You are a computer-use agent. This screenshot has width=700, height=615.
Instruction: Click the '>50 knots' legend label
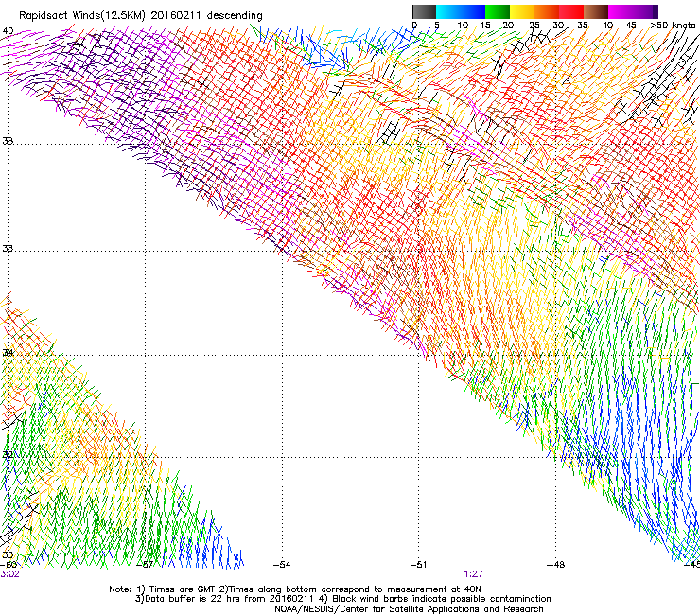pos(673,26)
